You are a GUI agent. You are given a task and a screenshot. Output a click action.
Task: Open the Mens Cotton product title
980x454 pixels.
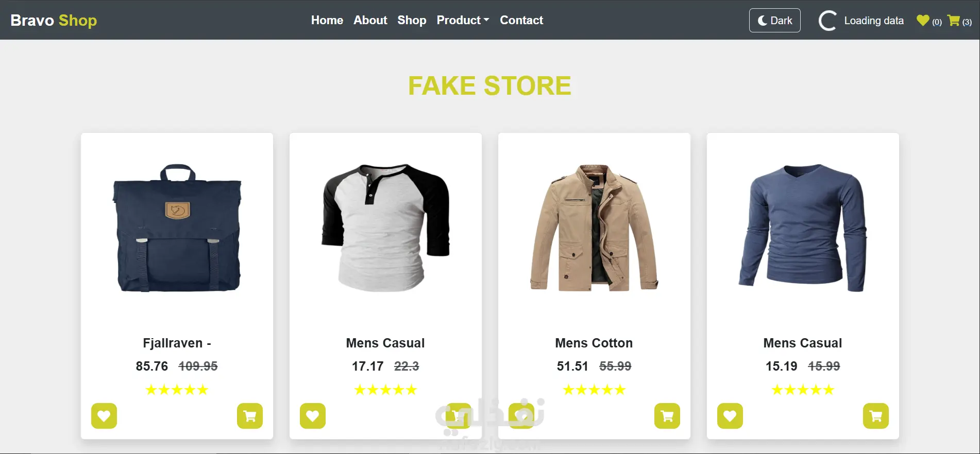point(594,343)
